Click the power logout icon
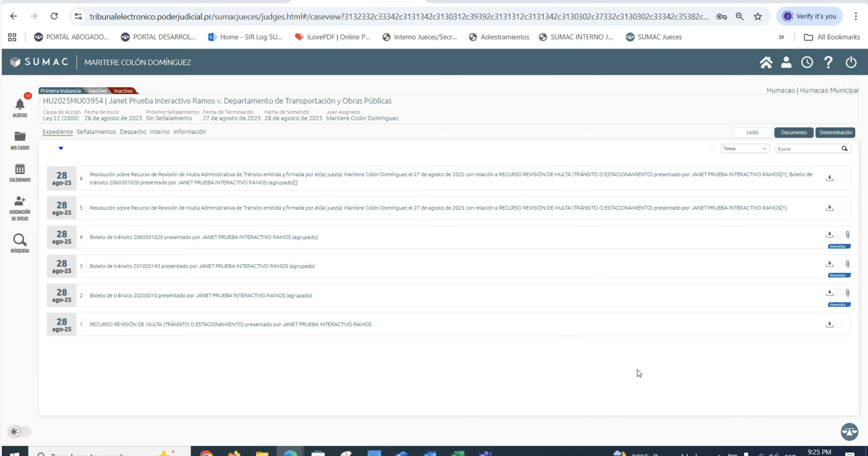Image resolution: width=868 pixels, height=456 pixels. [851, 62]
